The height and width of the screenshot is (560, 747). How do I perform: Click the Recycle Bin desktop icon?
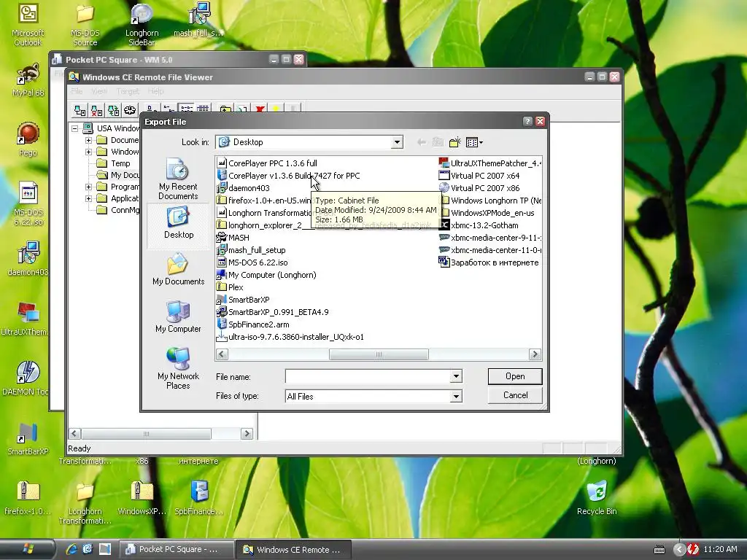point(597,497)
